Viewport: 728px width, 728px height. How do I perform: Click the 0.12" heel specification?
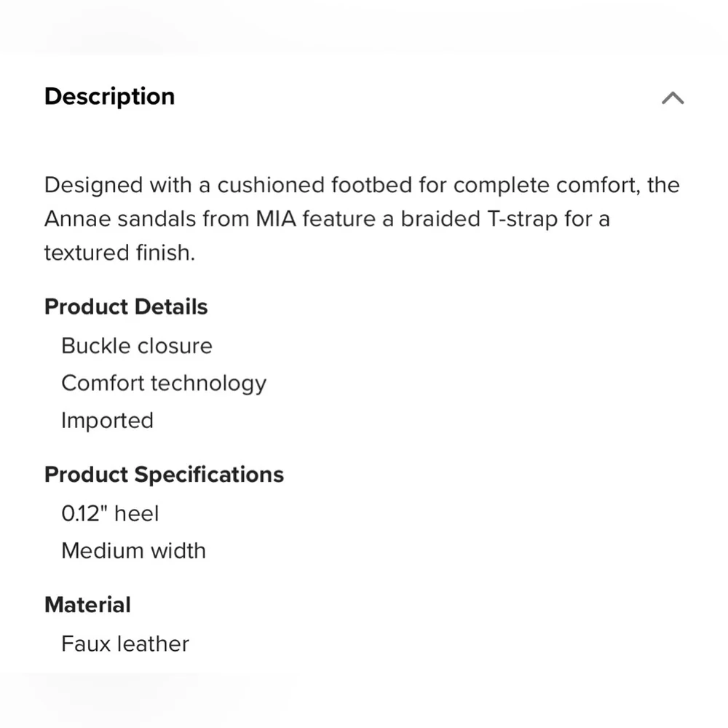(x=110, y=513)
